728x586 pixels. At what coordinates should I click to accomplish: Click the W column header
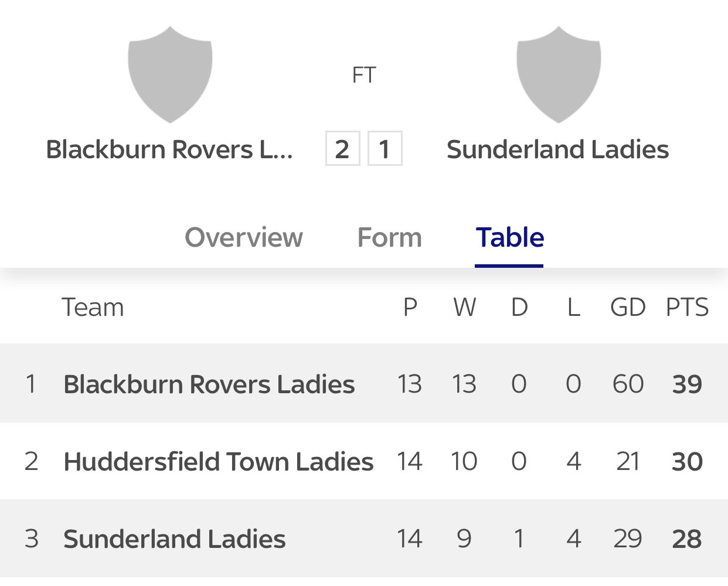click(464, 308)
